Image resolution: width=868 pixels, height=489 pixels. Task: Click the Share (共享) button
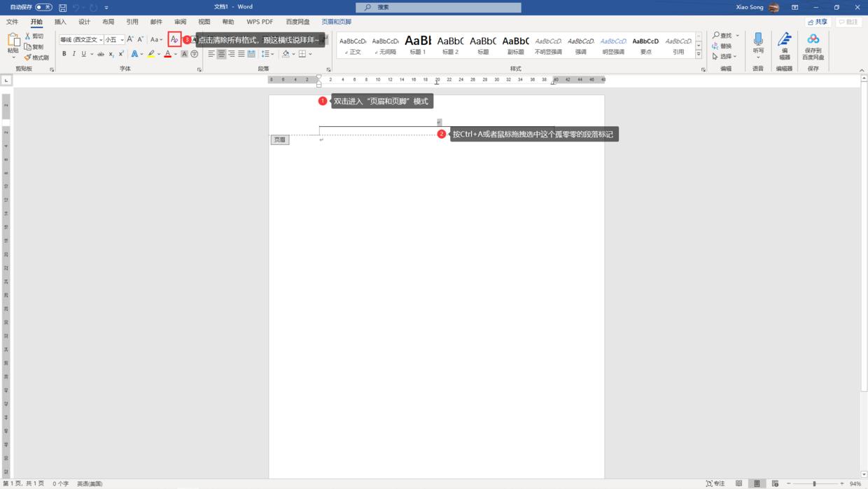point(817,22)
